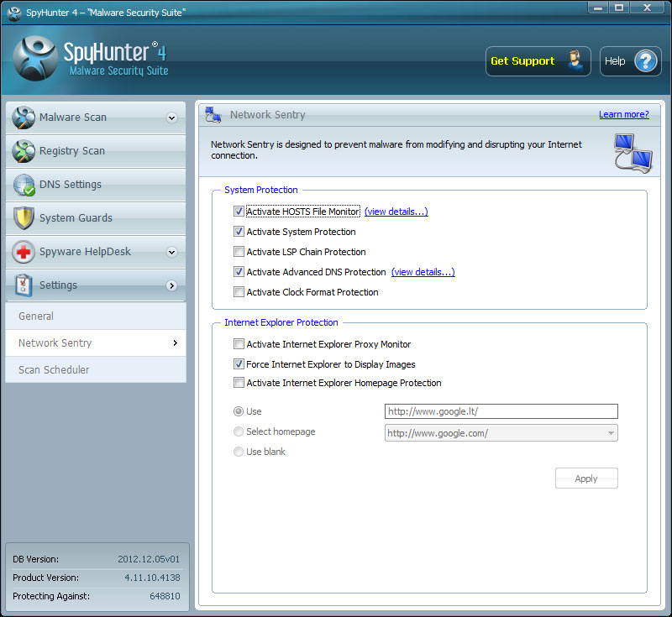Select the General settings submenu

click(96, 316)
